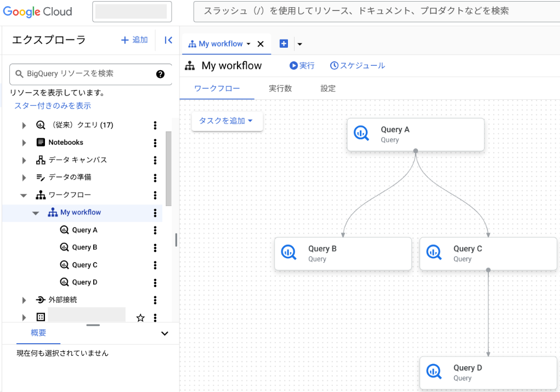560x392 pixels.
Task: Star the bottom resource item in the explorer
Action: 140,317
